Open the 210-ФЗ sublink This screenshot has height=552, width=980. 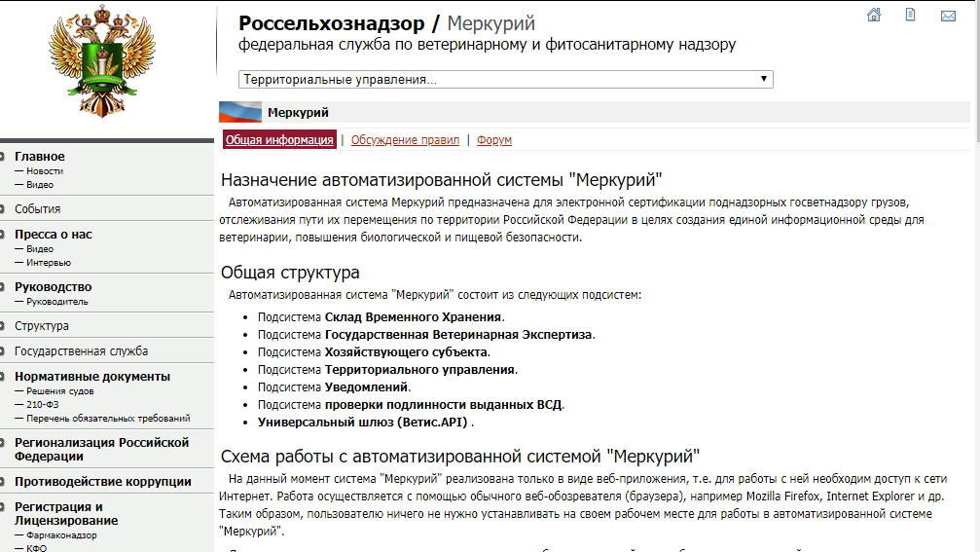pyautogui.click(x=43, y=404)
